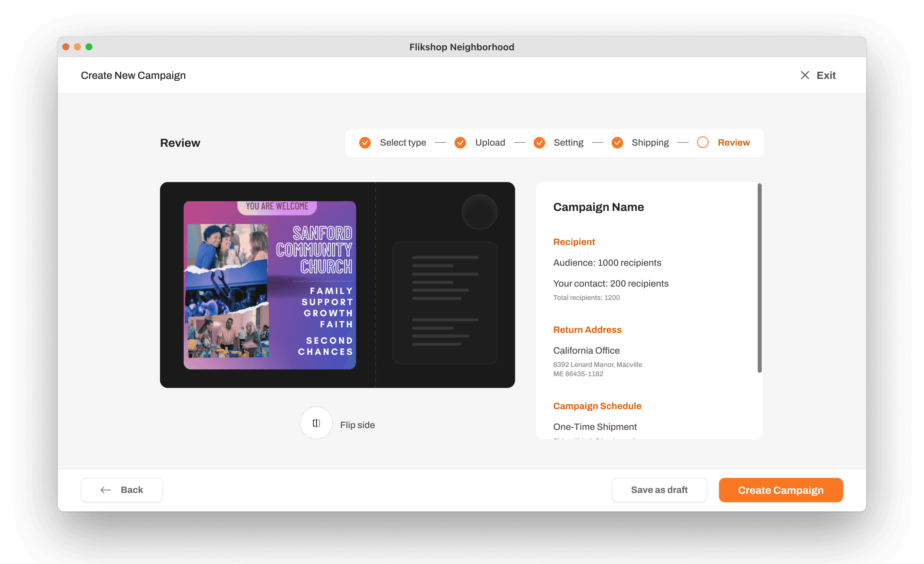Go to the Upload step label
The height and width of the screenshot is (564, 924).
[x=490, y=143]
